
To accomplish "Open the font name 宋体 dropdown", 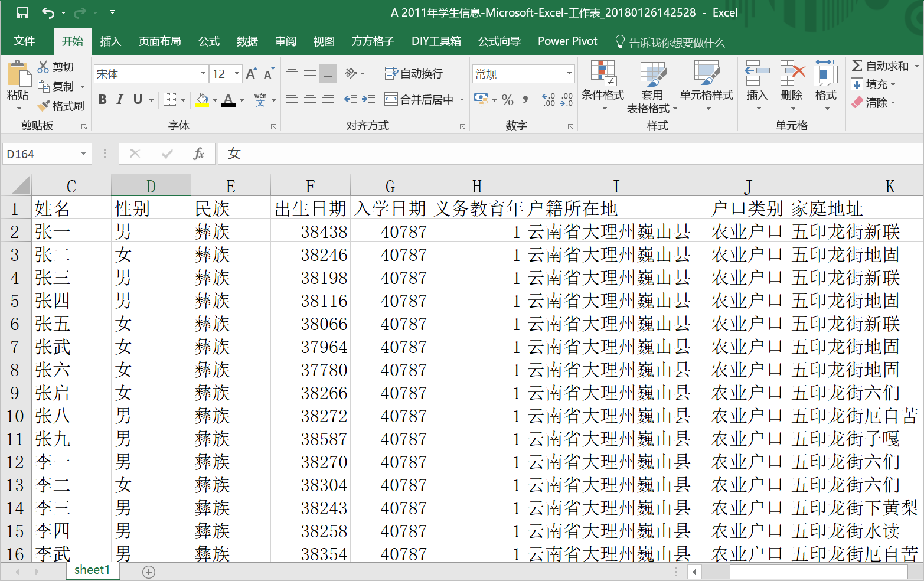I will pyautogui.click(x=203, y=74).
